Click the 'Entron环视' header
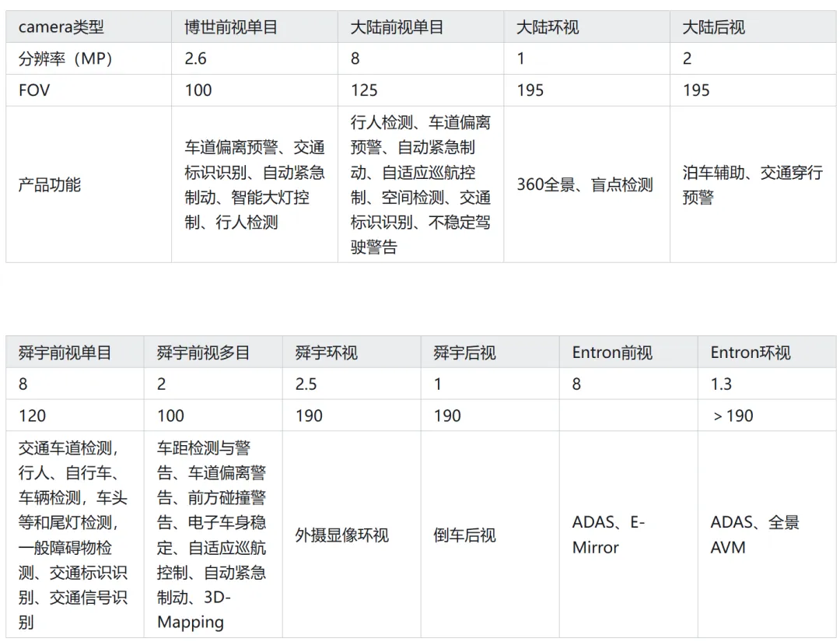Screen dimensions: 840x642 click(767, 352)
